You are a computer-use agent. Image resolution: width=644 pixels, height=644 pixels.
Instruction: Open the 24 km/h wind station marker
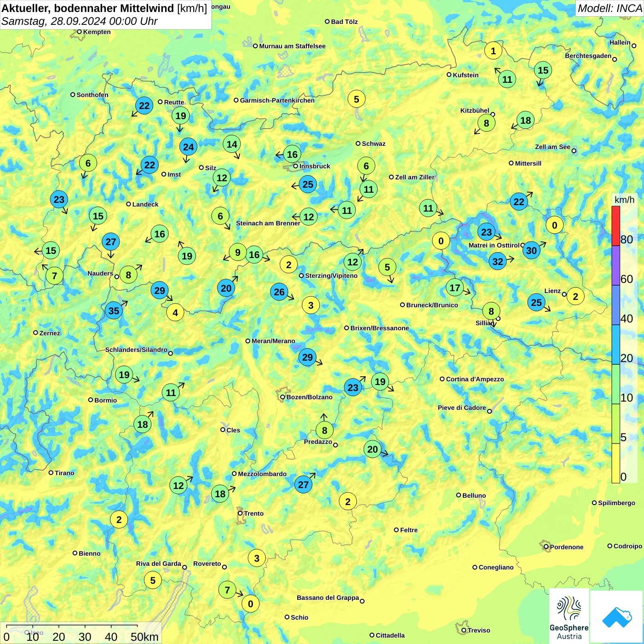click(188, 147)
